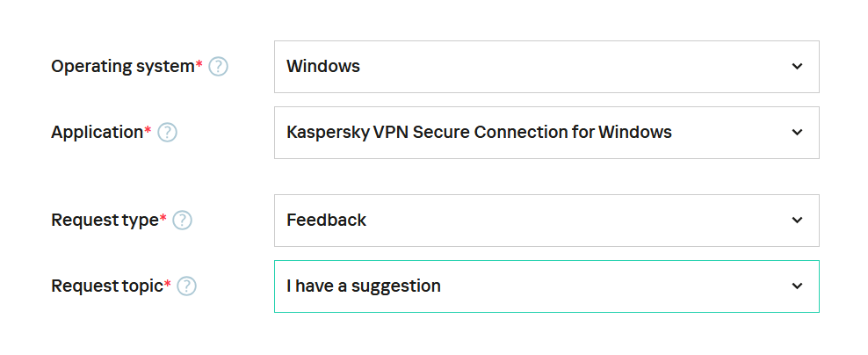Expand the Request topic chevron
Viewport: 868px width, 355px height.
pyautogui.click(x=797, y=286)
